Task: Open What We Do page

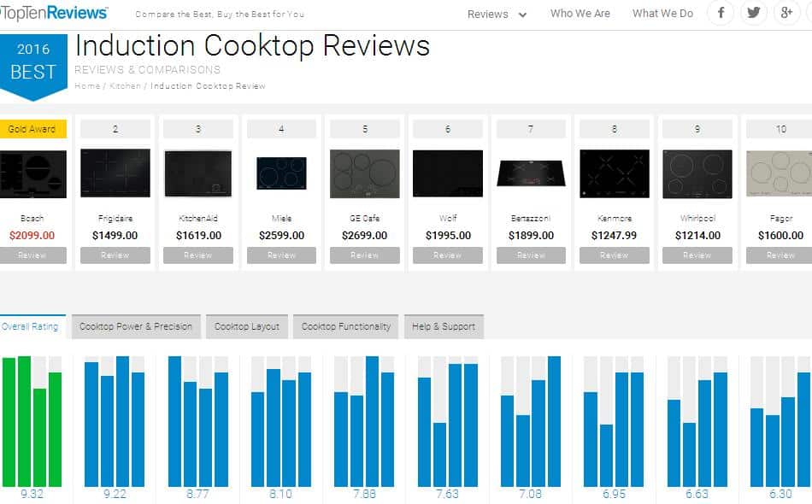Action: click(x=662, y=14)
